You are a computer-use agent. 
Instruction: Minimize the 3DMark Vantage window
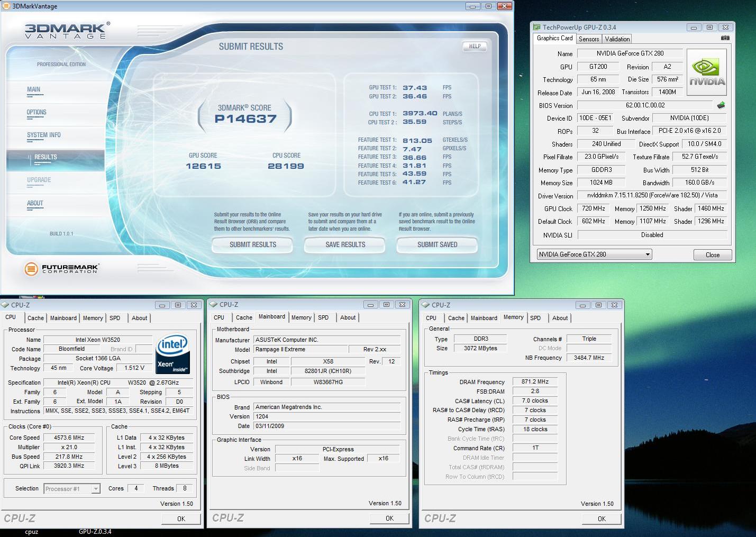(473, 6)
